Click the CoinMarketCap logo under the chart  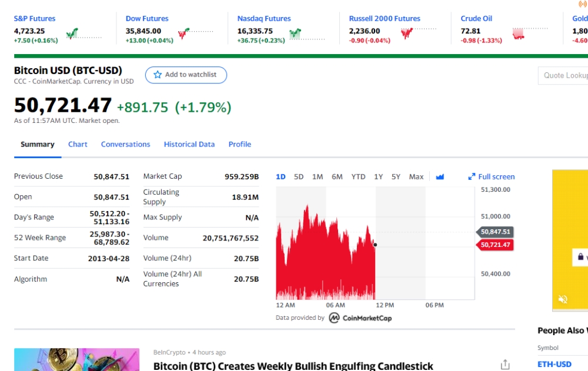pyautogui.click(x=360, y=318)
